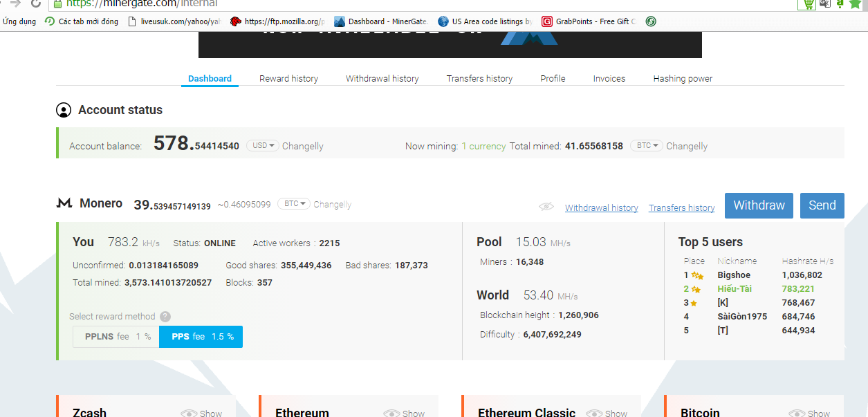
Task: Click Active workers value 2215
Action: (x=329, y=243)
